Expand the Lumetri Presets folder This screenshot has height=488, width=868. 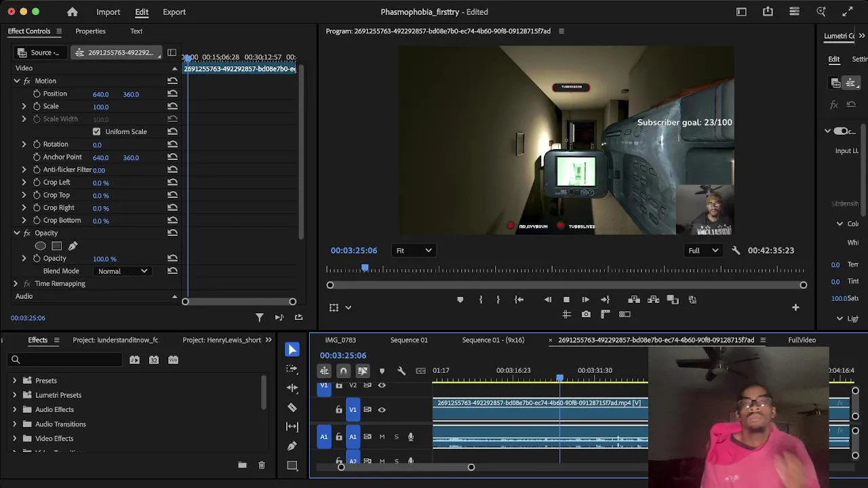coord(14,395)
